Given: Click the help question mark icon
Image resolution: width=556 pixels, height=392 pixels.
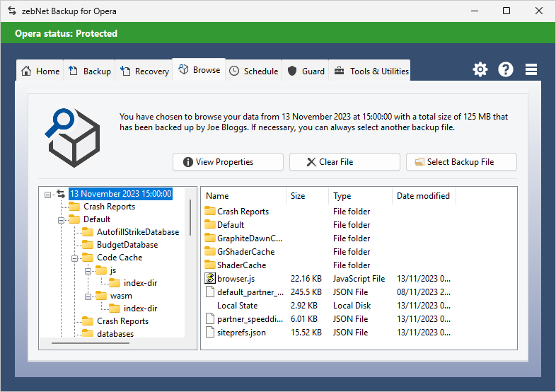Looking at the screenshot, I should point(506,69).
